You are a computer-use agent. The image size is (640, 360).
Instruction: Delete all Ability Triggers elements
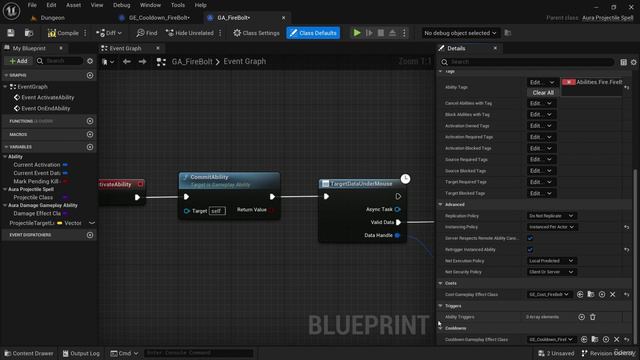pyautogui.click(x=593, y=317)
